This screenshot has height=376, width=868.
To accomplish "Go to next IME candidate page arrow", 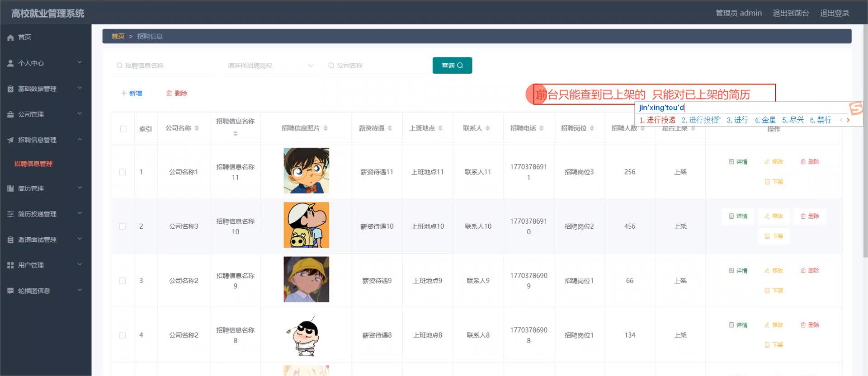I will pyautogui.click(x=848, y=120).
